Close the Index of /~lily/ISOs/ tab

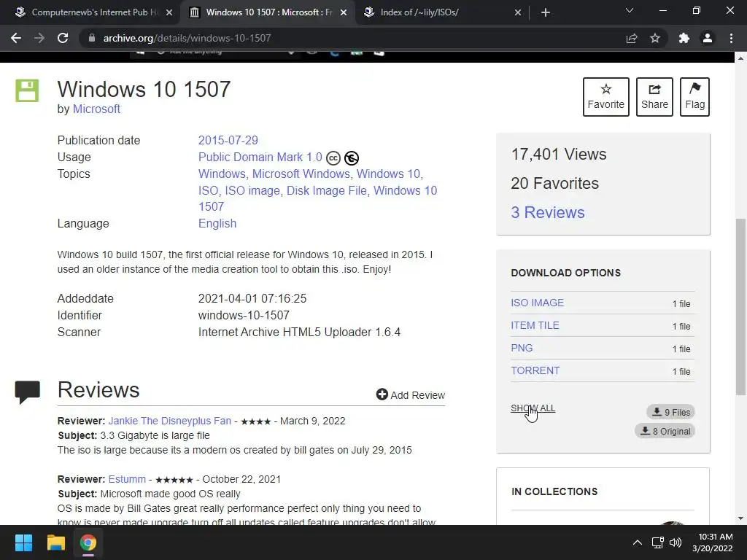pyautogui.click(x=518, y=12)
